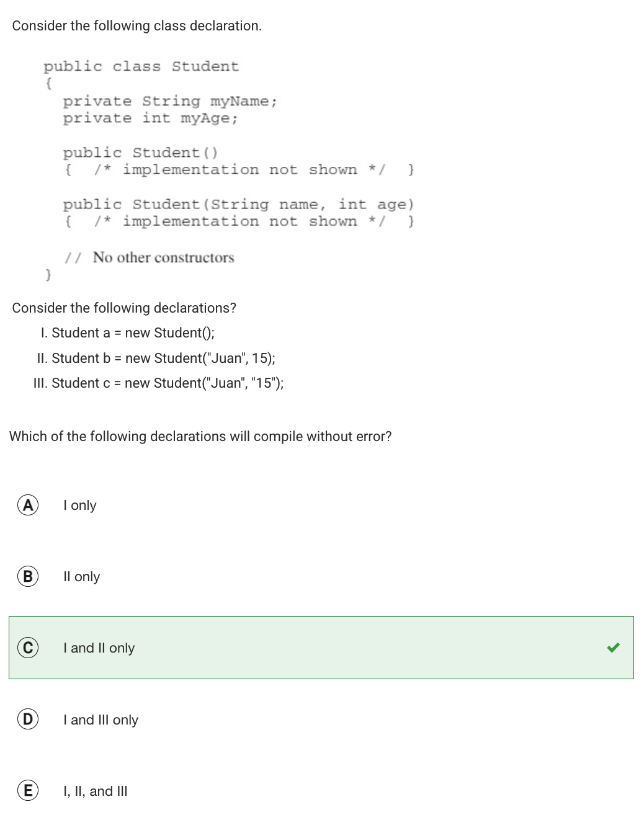Select the circled letter C option

[x=27, y=648]
